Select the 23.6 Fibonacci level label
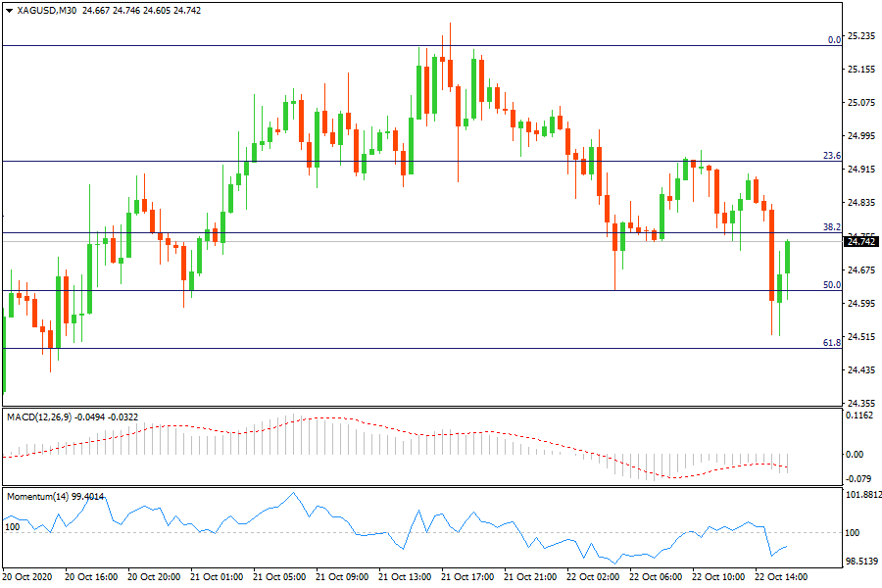The height and width of the screenshot is (588, 882). click(832, 156)
